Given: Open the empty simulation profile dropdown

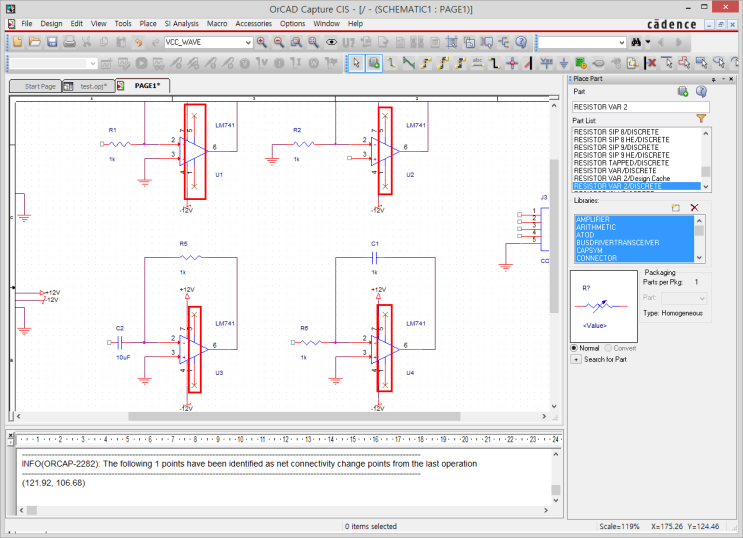Looking at the screenshot, I should click(93, 63).
